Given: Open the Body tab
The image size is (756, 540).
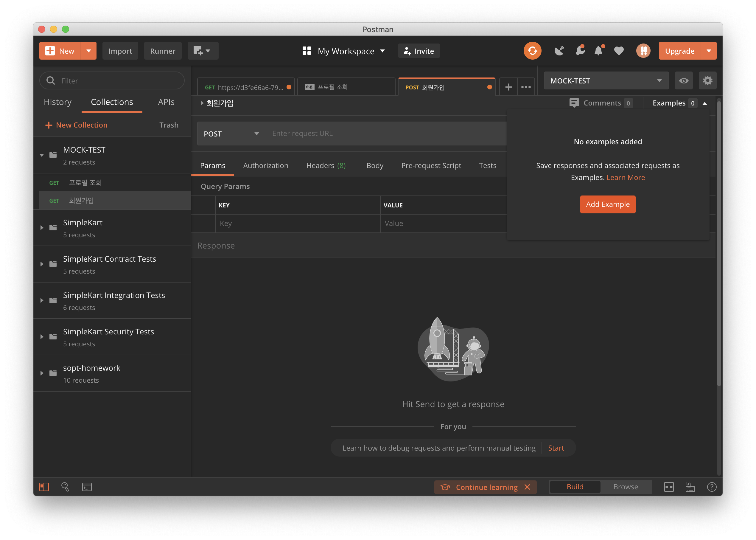Looking at the screenshot, I should point(374,166).
